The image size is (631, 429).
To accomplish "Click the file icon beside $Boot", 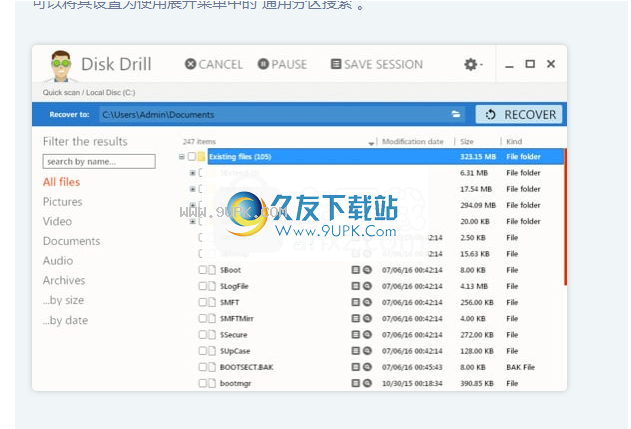I will coord(212,270).
